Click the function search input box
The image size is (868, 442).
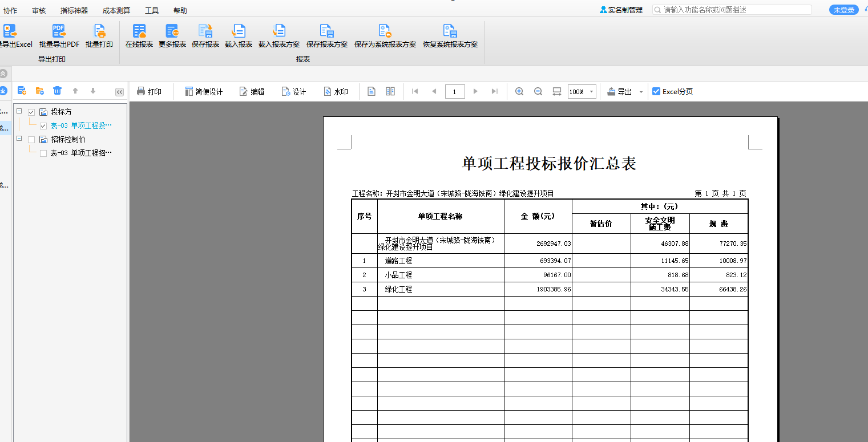[x=732, y=10]
